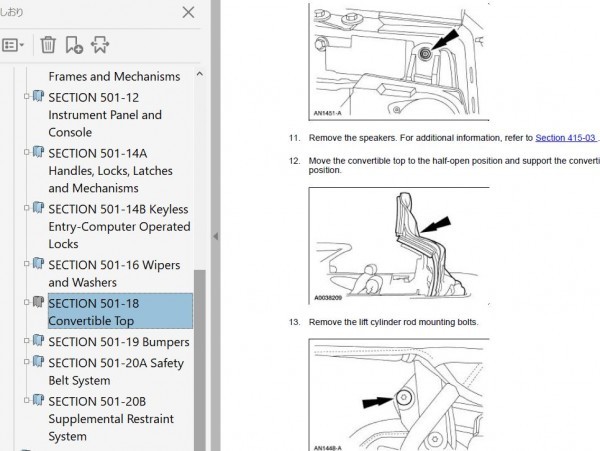The image size is (600, 451).
Task: Click bookmark icon of SECTION 501-20A
Action: coord(38,361)
